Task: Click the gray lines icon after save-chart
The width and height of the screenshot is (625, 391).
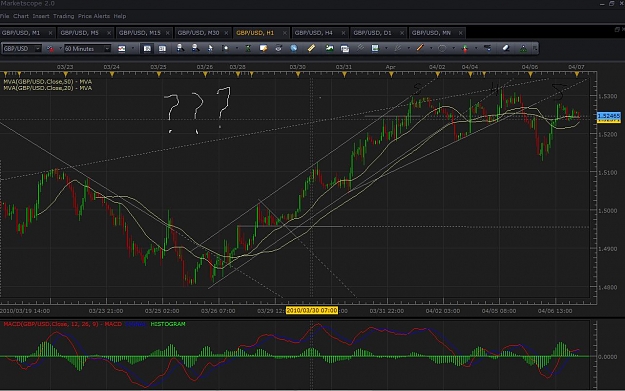Action: tap(397, 48)
